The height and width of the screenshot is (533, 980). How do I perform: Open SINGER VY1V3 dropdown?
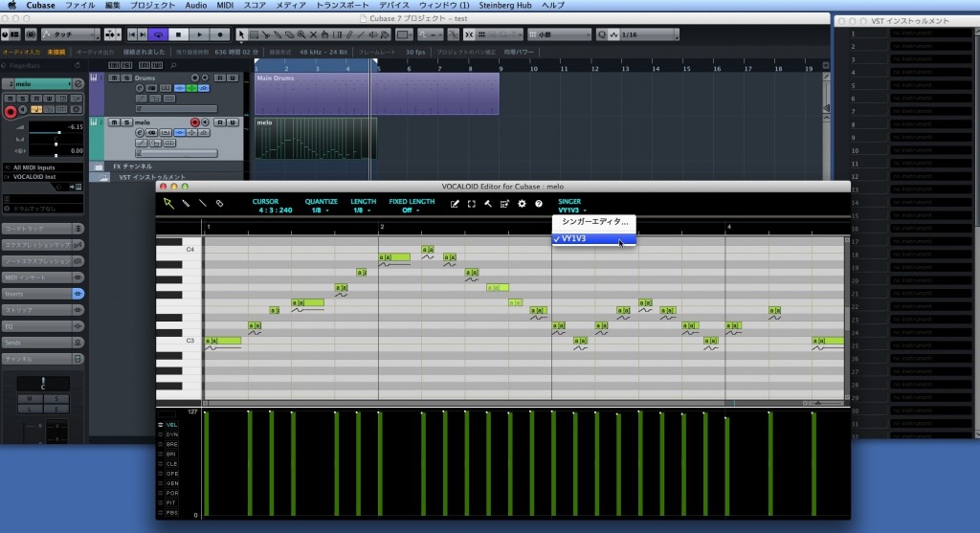[572, 211]
